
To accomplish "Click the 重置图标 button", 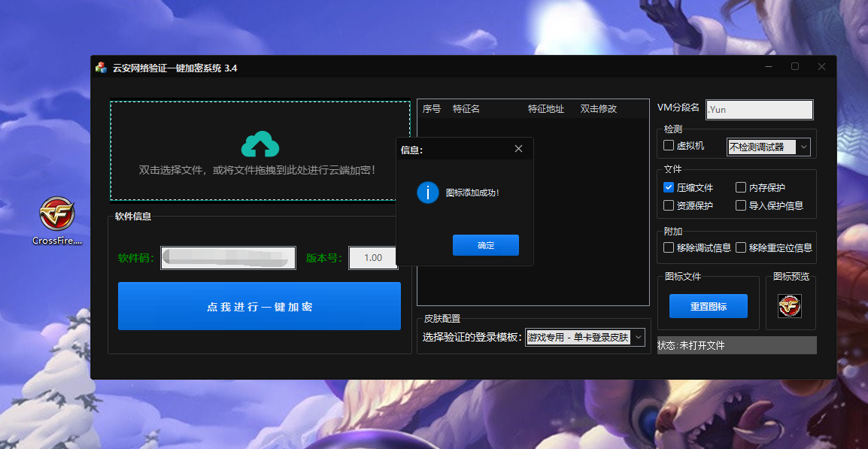I will [x=708, y=306].
